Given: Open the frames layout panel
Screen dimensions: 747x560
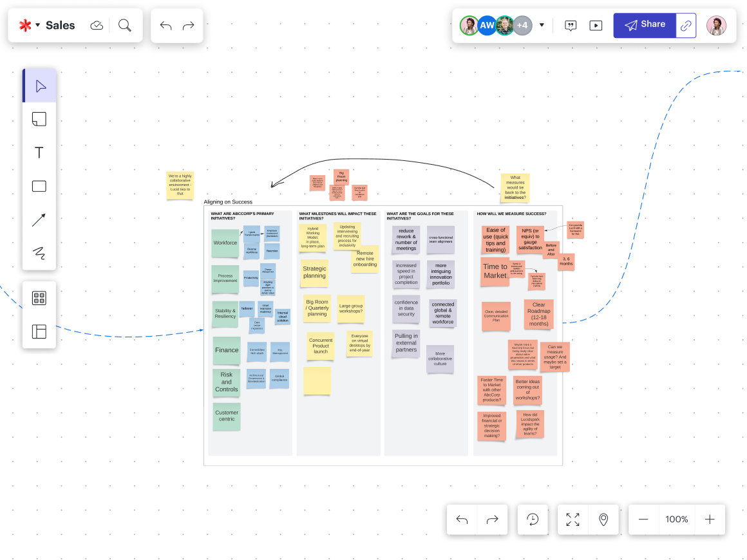Looking at the screenshot, I should click(x=39, y=331).
